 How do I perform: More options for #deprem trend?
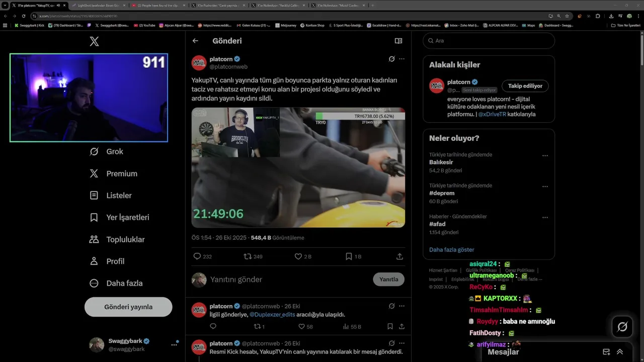point(545,187)
